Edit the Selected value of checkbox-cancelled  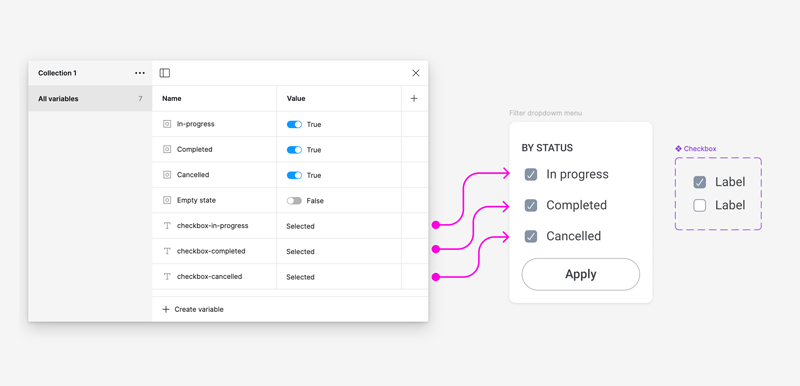pyautogui.click(x=300, y=277)
